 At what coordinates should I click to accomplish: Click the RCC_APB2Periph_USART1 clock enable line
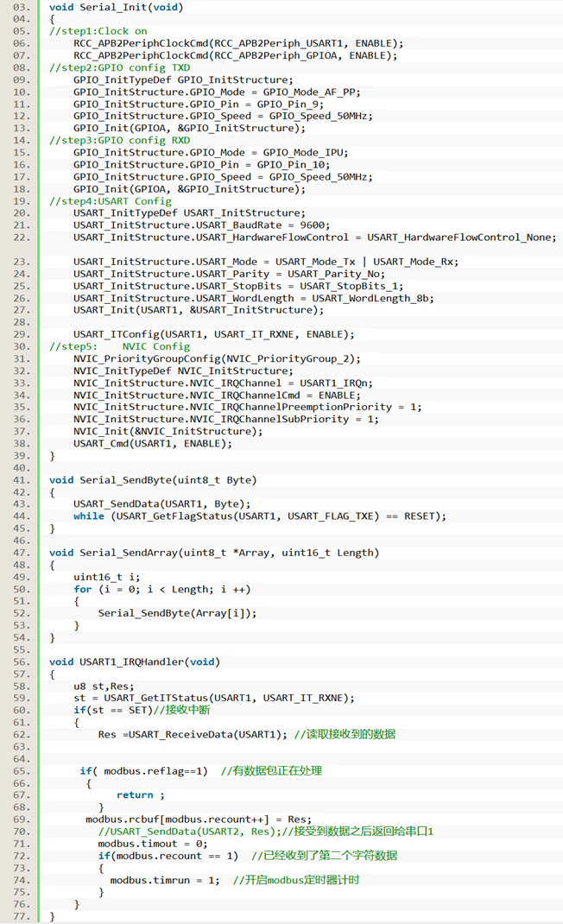[238, 43]
